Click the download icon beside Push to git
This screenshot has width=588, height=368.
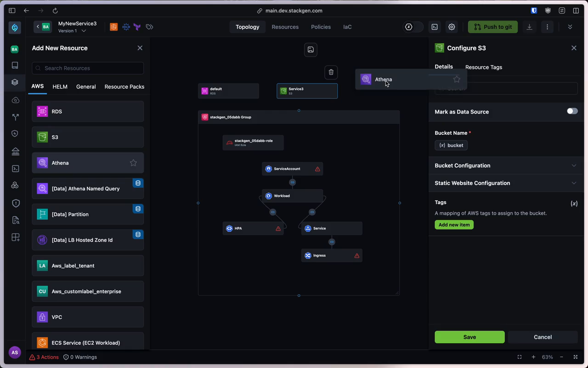pos(529,27)
